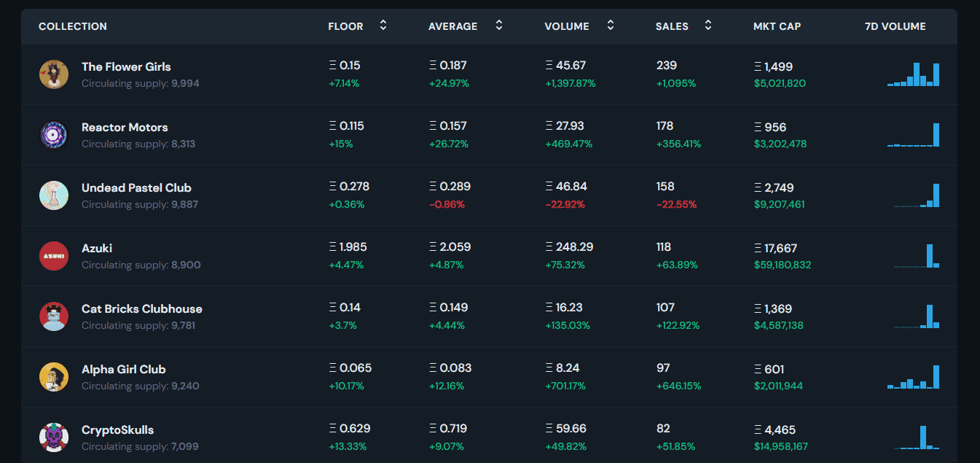
Task: Open Cat Bricks Clubhouse avatar
Action: point(54,316)
